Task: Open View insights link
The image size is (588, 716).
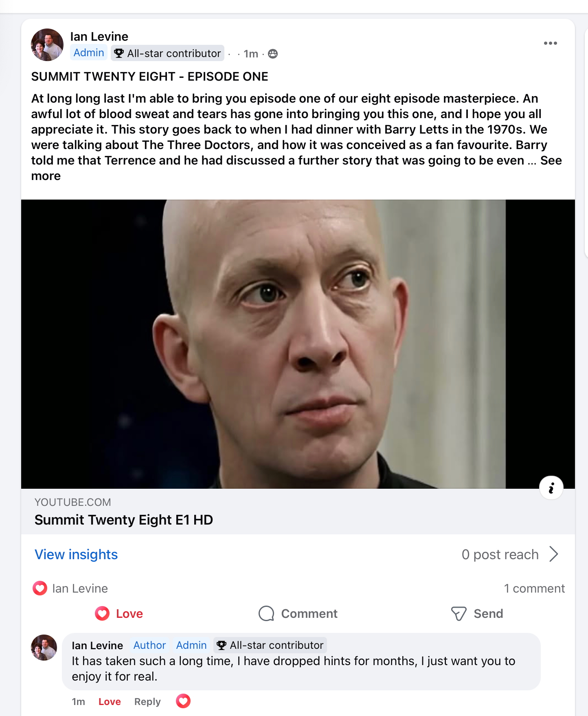Action: (76, 554)
